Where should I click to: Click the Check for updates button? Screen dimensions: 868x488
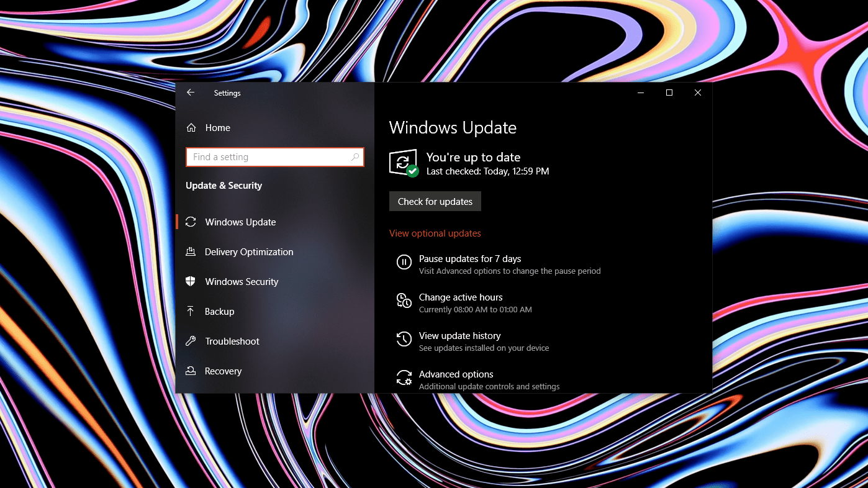tap(435, 201)
